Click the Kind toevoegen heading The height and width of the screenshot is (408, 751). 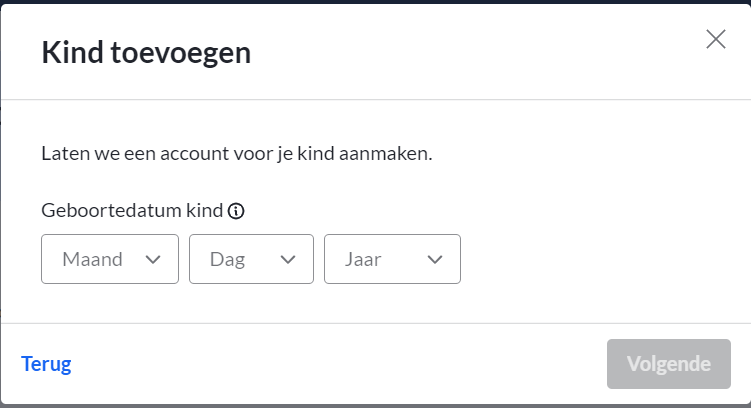(x=146, y=53)
